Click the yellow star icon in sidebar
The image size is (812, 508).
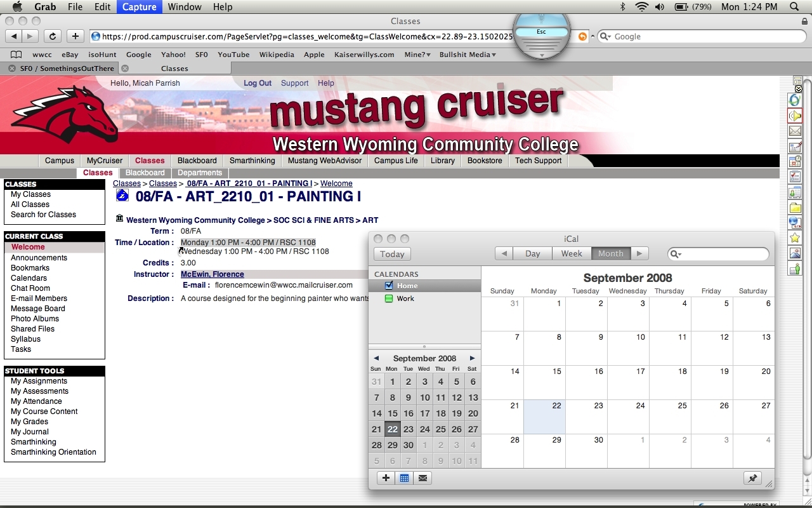tap(795, 238)
